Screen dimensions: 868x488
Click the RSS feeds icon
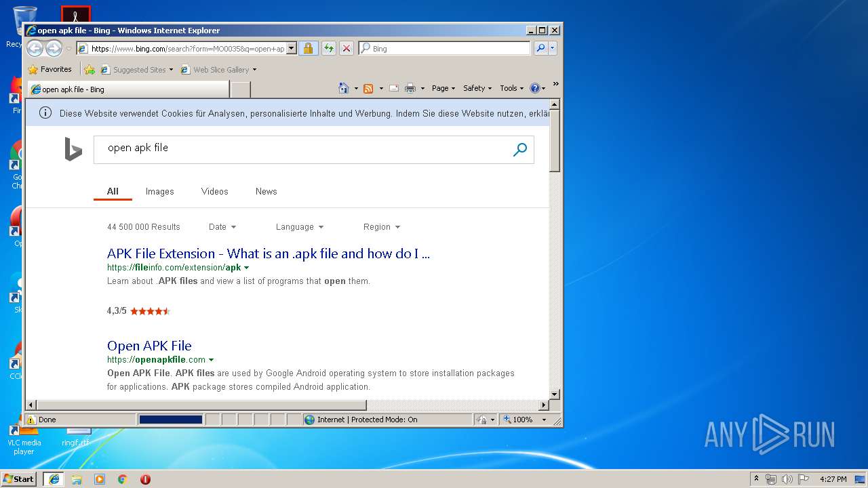(368, 88)
